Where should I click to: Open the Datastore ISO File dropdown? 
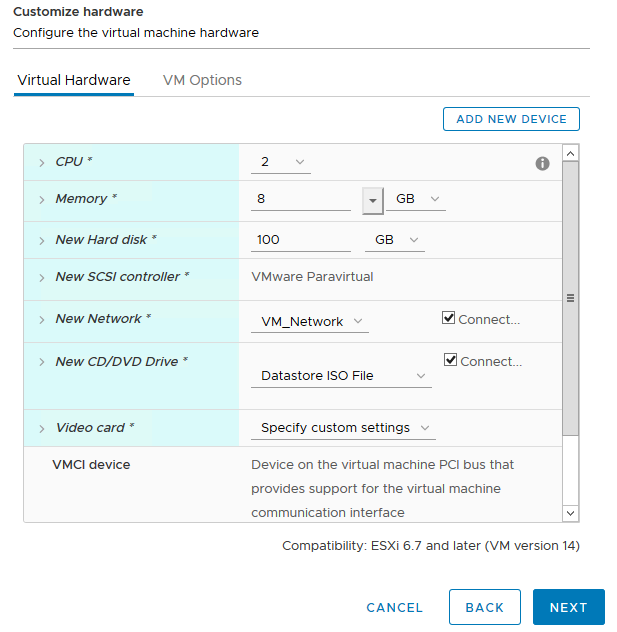point(341,376)
